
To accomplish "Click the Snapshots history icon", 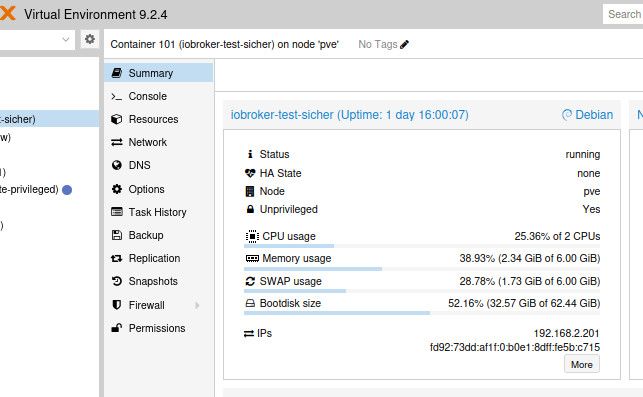I will point(116,281).
